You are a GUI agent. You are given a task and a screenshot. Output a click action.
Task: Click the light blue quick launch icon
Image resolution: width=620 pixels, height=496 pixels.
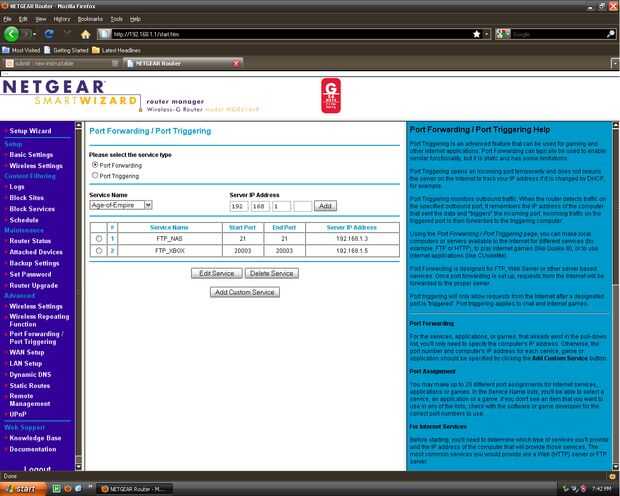78,489
